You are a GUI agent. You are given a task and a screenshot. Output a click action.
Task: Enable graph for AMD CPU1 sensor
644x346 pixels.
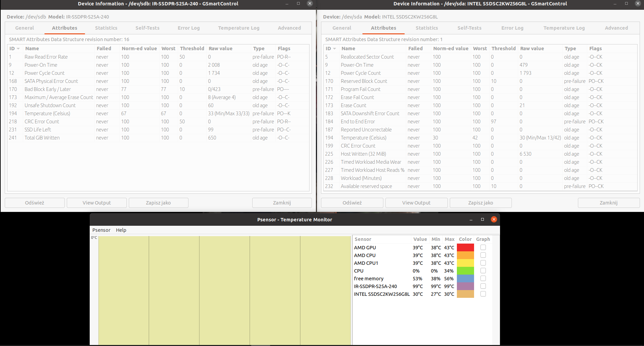click(x=483, y=263)
